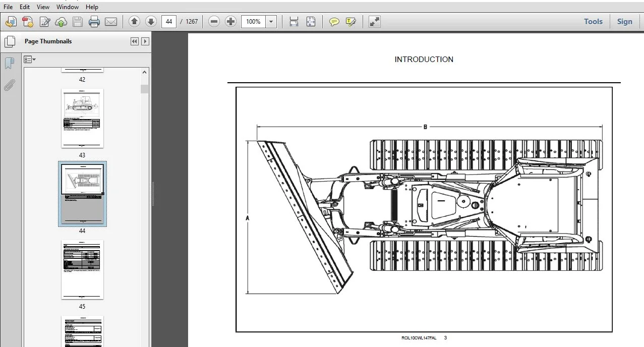The image size is (644, 347).
Task: Open the Sign pane
Action: [x=624, y=22]
